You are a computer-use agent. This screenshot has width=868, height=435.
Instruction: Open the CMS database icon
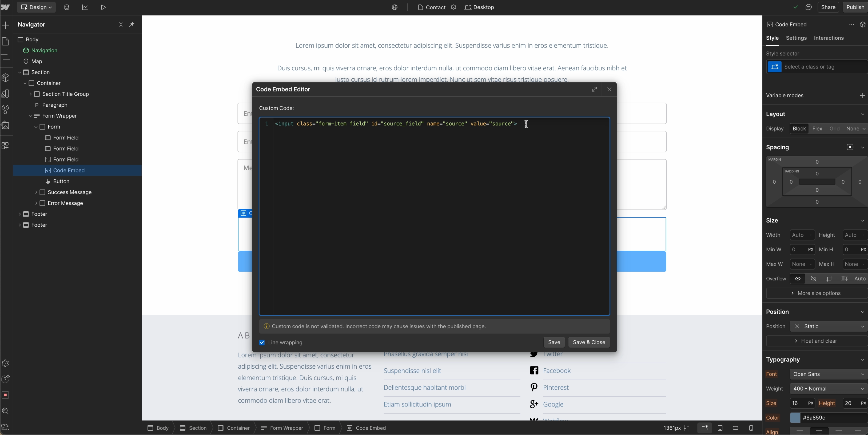pyautogui.click(x=67, y=7)
